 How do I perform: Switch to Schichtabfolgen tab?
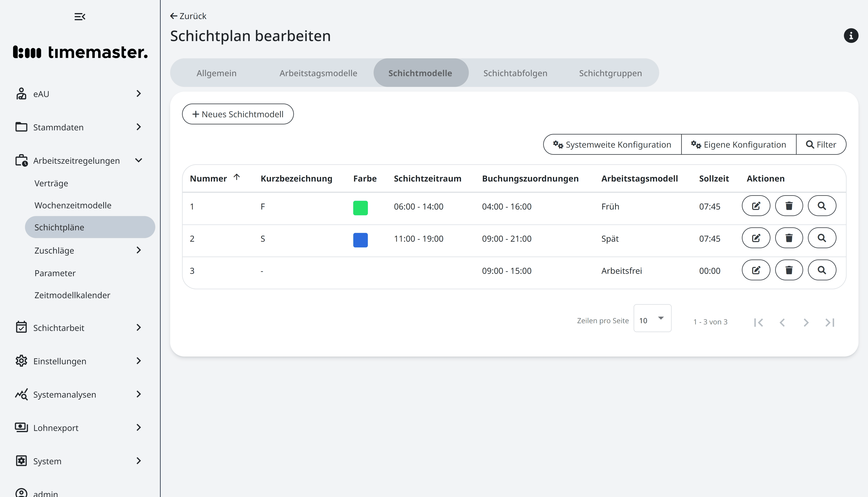(x=515, y=73)
